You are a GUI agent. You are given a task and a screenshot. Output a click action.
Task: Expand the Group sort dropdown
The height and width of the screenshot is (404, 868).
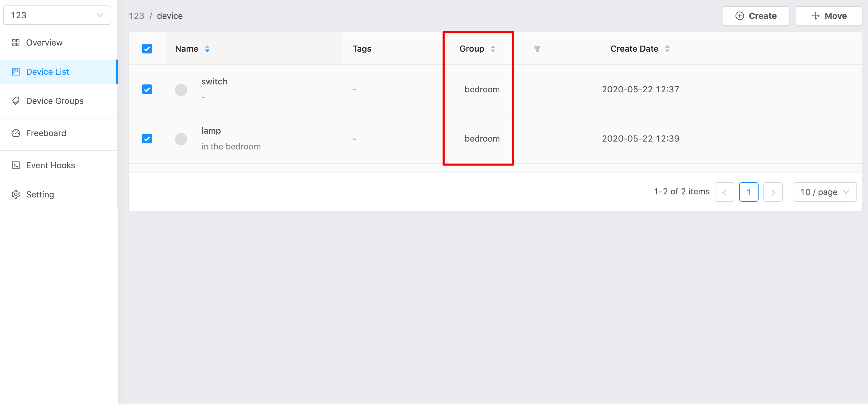[x=493, y=49]
